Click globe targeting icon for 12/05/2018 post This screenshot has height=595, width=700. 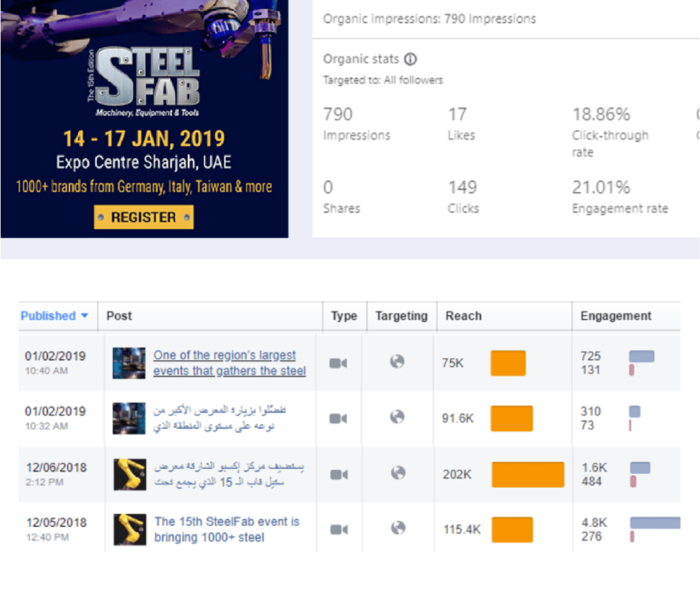tap(398, 527)
